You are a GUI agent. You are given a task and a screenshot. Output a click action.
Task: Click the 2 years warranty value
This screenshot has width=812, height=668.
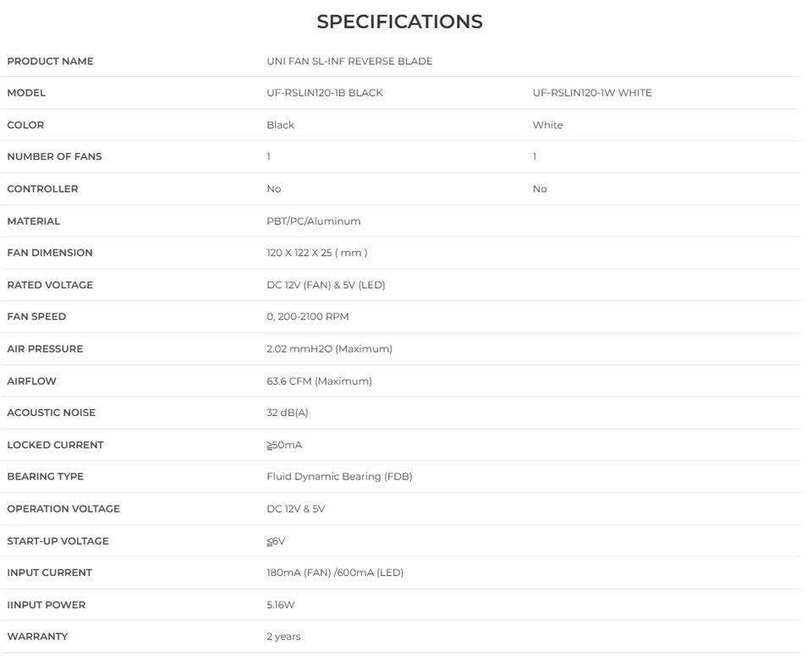pos(283,637)
